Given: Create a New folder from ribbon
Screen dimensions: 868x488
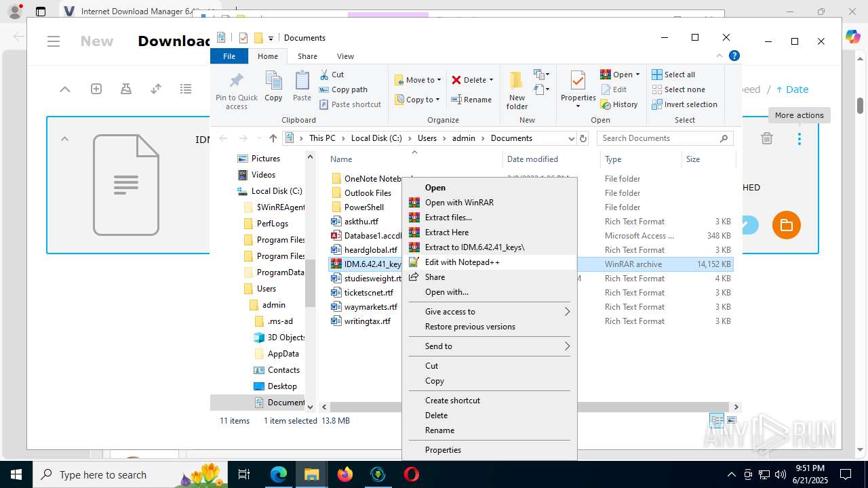Looking at the screenshot, I should (x=517, y=90).
